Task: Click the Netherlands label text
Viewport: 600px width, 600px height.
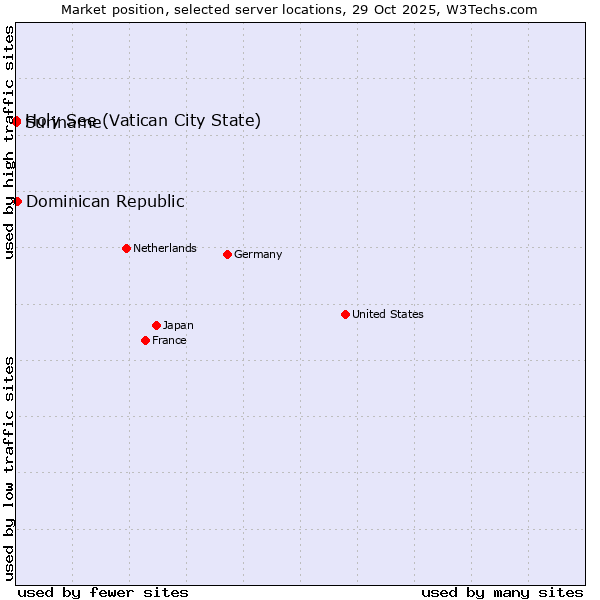Action: (164, 248)
